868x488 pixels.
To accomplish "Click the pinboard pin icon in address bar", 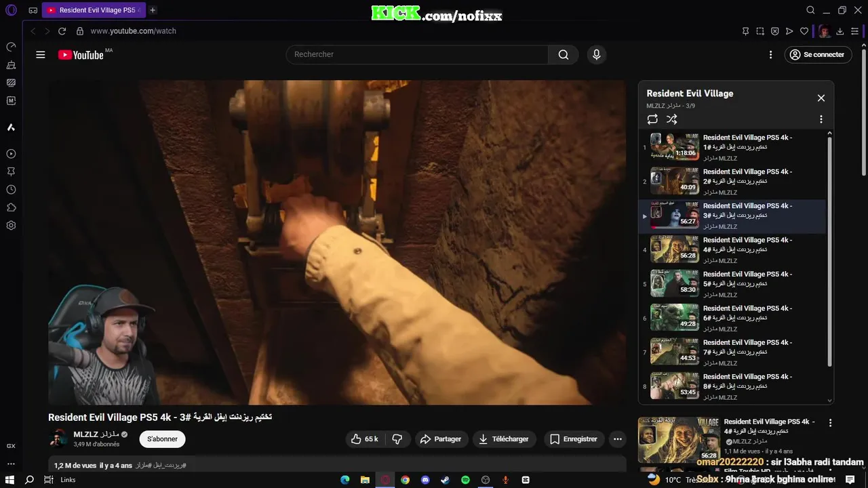I will [x=745, y=31].
